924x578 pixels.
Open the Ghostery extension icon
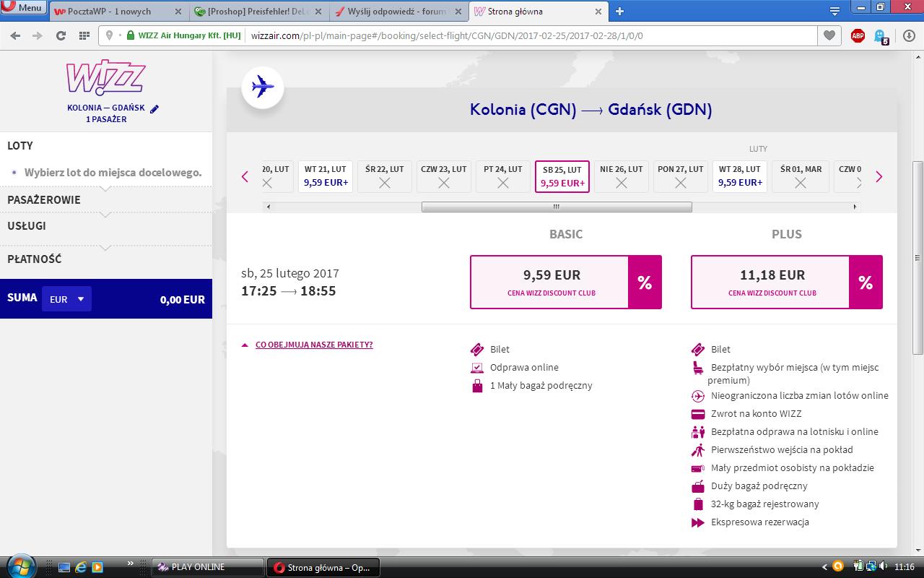coord(881,35)
